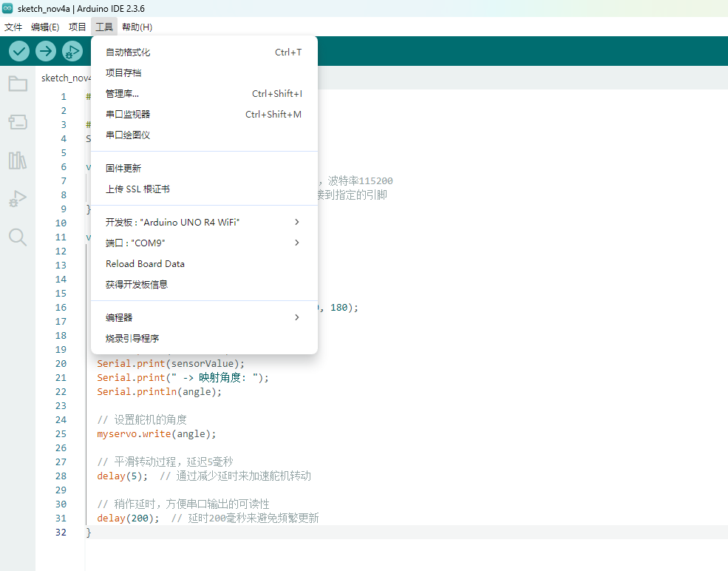Screen dimensions: 728x571
Task: Click the comment // 平滑转动过程，延迟5毫秒
Action: 165,462
